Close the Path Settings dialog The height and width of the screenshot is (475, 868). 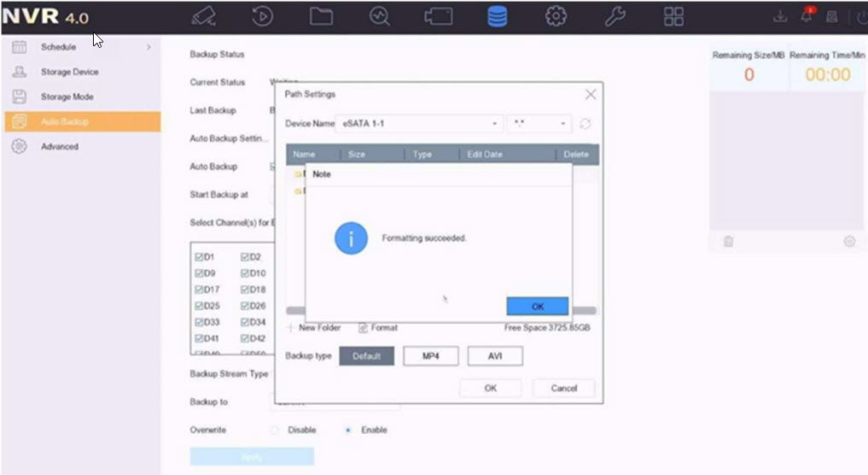tap(590, 94)
